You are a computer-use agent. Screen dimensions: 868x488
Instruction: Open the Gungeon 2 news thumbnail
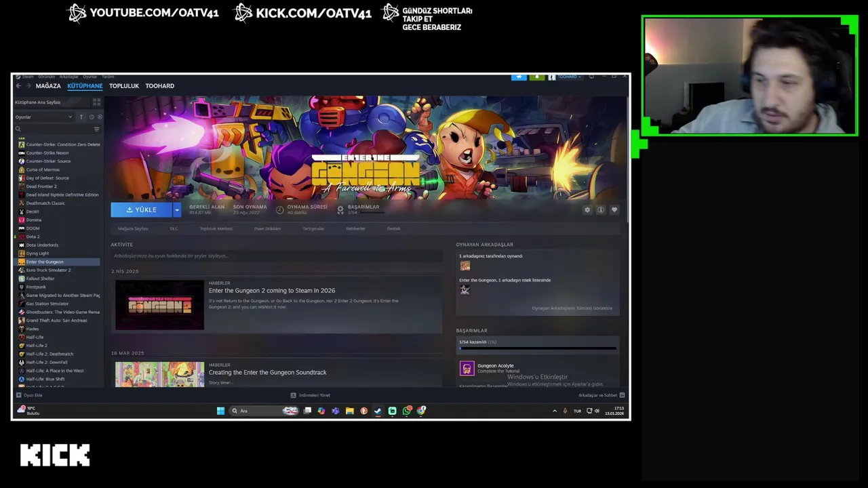[159, 306]
